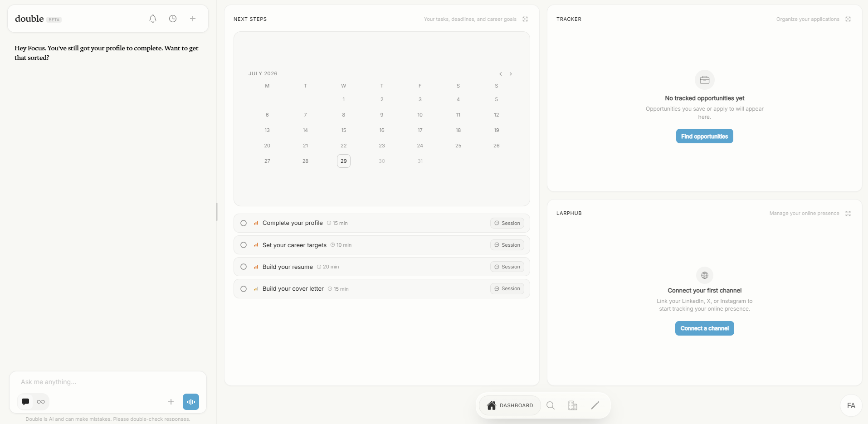The width and height of the screenshot is (868, 424).
Task: Go to next month in calendar
Action: point(511,74)
